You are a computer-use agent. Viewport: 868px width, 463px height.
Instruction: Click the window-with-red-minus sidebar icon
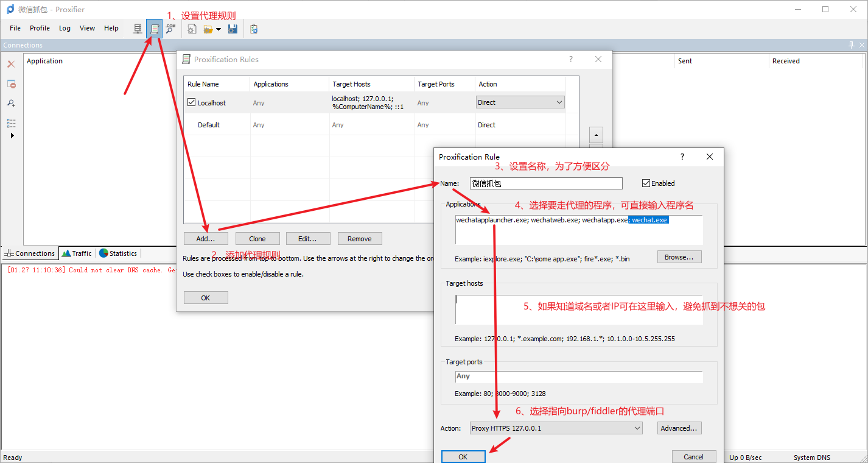click(x=11, y=84)
